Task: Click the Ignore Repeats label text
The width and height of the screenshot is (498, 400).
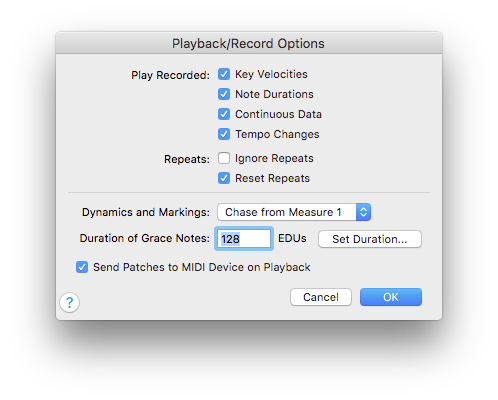Action: click(x=274, y=158)
